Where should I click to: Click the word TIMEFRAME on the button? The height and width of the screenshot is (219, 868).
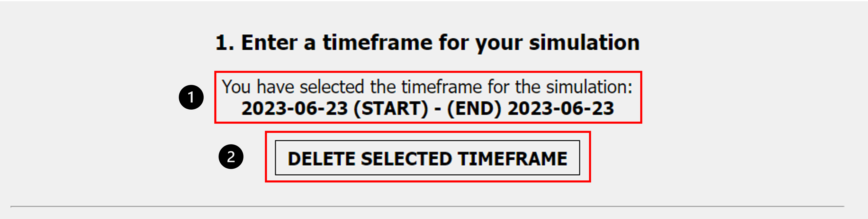tap(512, 159)
